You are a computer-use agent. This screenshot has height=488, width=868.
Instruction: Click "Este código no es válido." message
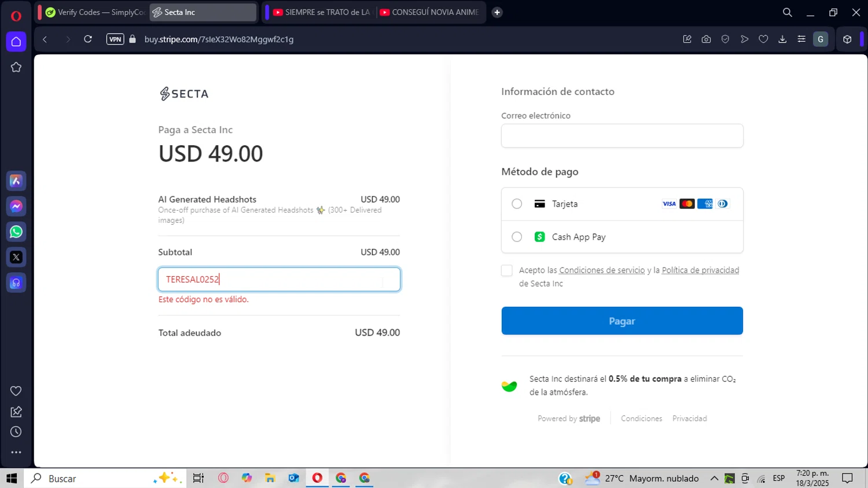[x=203, y=299]
